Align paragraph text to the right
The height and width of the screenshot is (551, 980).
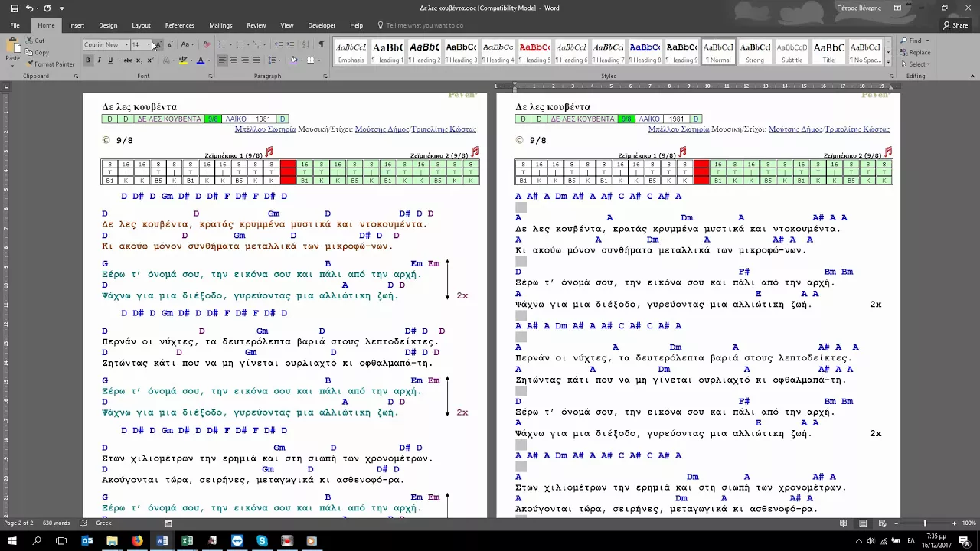(245, 60)
